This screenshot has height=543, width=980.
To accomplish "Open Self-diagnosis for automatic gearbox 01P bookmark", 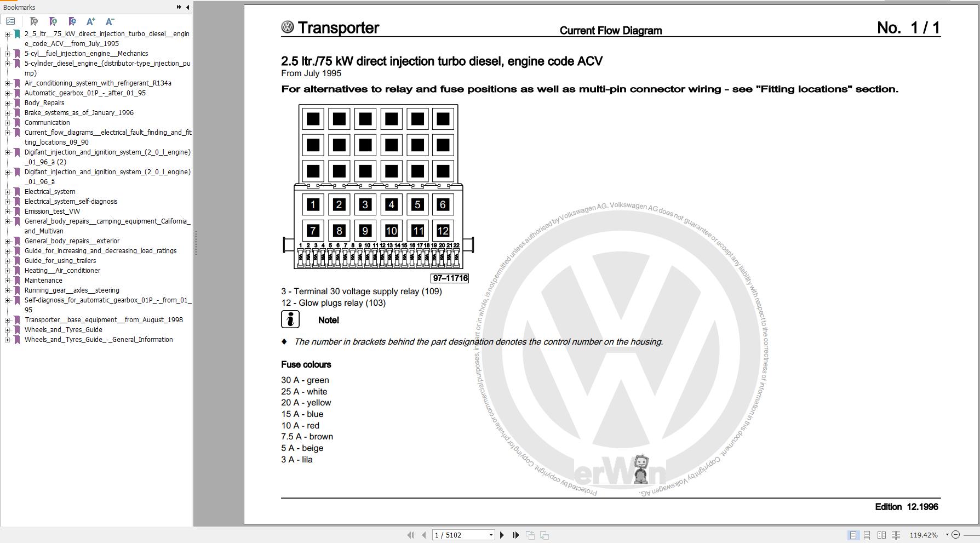I will 108,305.
